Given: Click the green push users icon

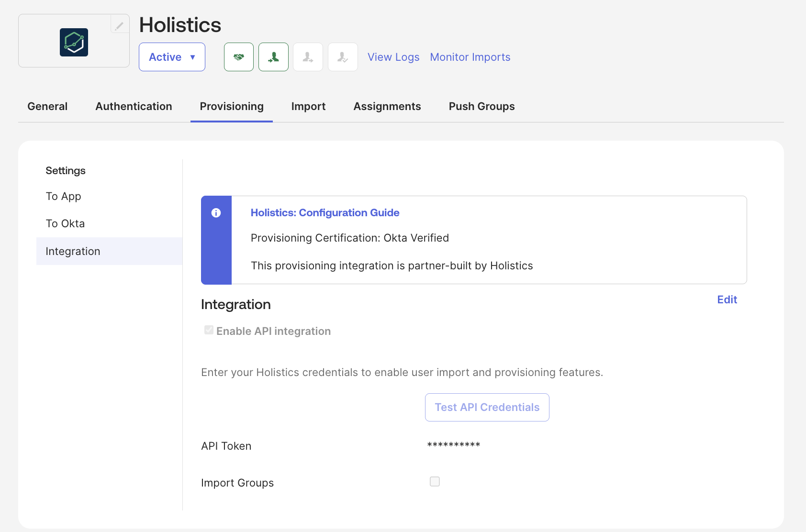Looking at the screenshot, I should tap(273, 57).
